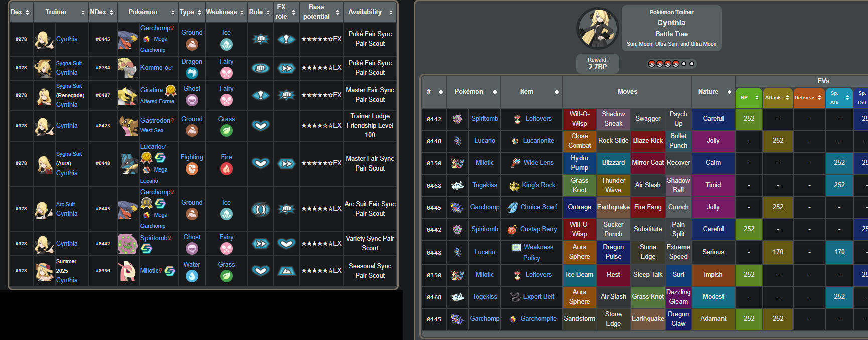Open Cynthia link in Summer 2025 row
The height and width of the screenshot is (340, 868).
tap(67, 280)
